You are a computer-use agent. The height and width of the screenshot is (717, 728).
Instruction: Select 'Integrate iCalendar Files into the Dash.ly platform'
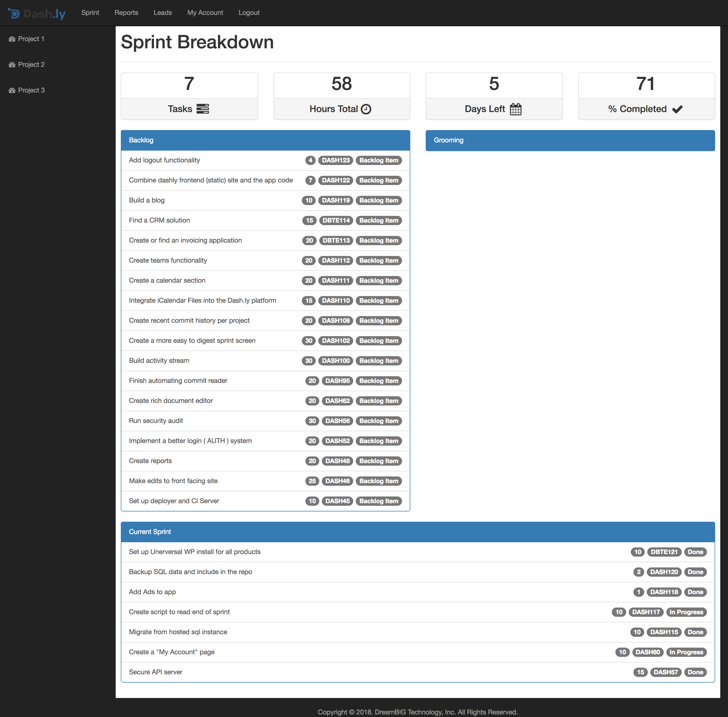[x=266, y=300]
